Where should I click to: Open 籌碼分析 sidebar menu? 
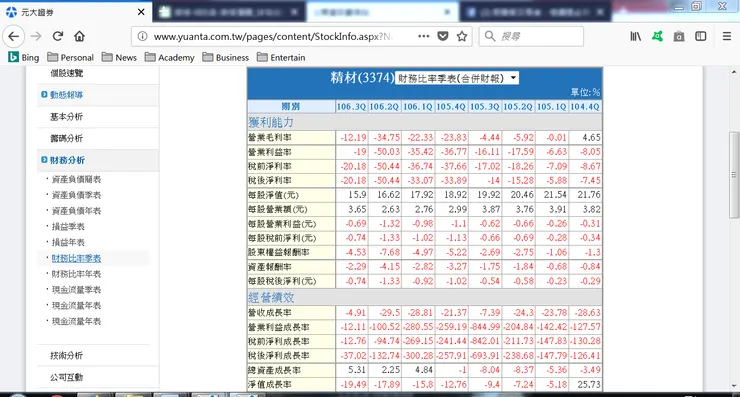point(67,138)
